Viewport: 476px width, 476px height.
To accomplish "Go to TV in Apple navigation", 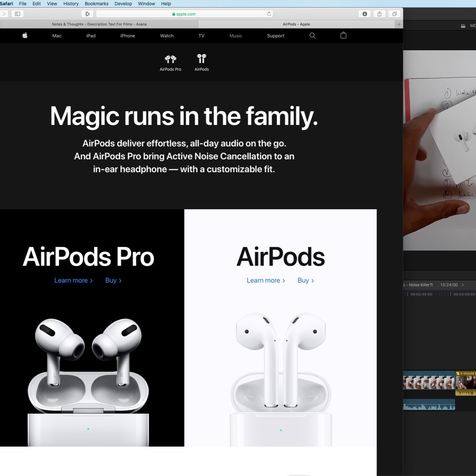I will click(201, 36).
